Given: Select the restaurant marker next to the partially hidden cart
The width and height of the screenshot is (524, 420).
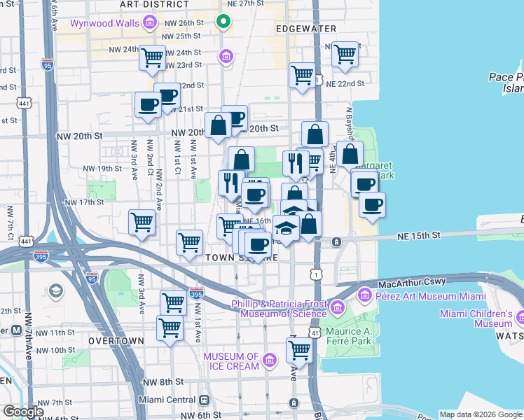Looking at the screenshot, I should [296, 164].
